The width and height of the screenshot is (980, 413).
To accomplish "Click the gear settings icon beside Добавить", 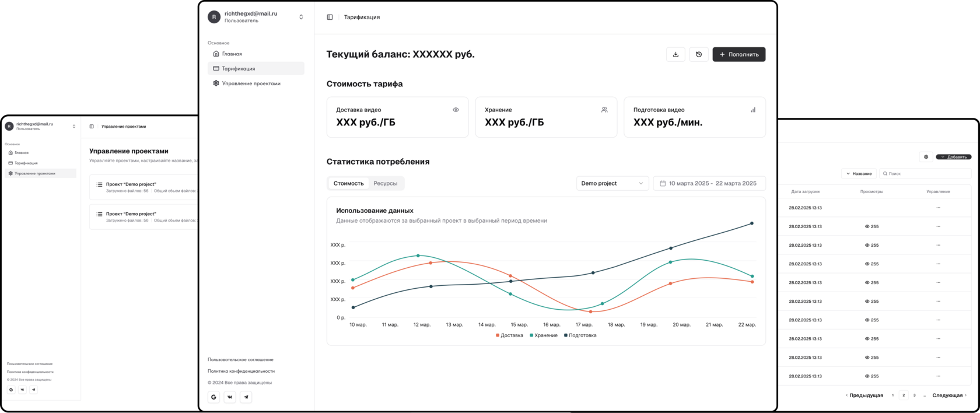I will [926, 157].
